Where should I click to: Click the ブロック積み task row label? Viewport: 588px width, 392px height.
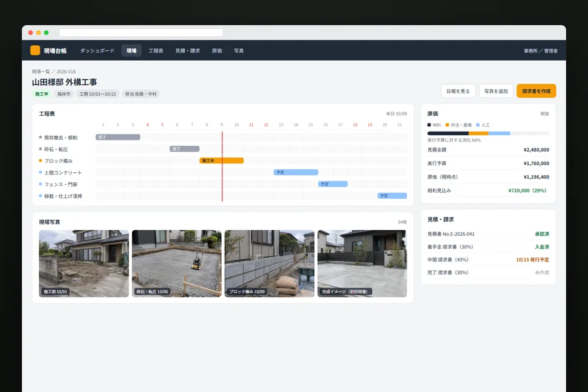[58, 161]
